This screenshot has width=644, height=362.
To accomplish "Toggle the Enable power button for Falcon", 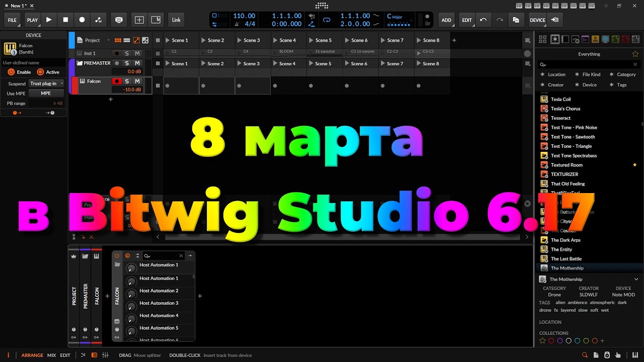I will click(x=11, y=72).
